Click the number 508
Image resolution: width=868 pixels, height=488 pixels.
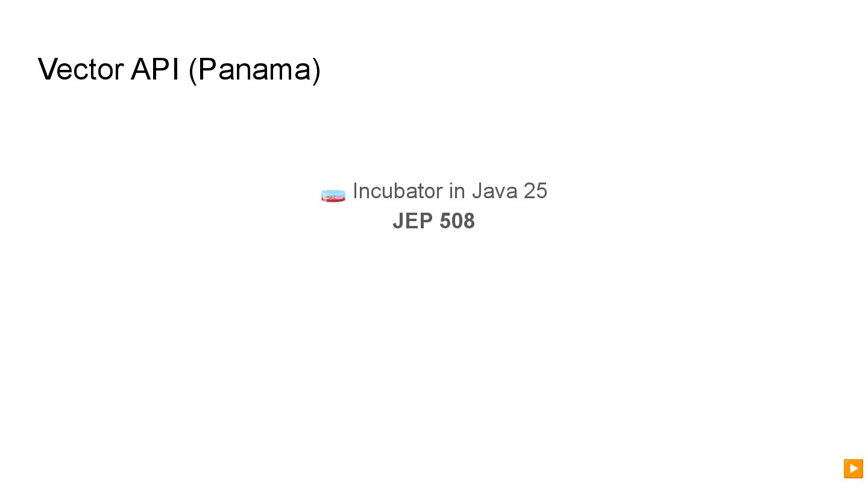coord(457,221)
